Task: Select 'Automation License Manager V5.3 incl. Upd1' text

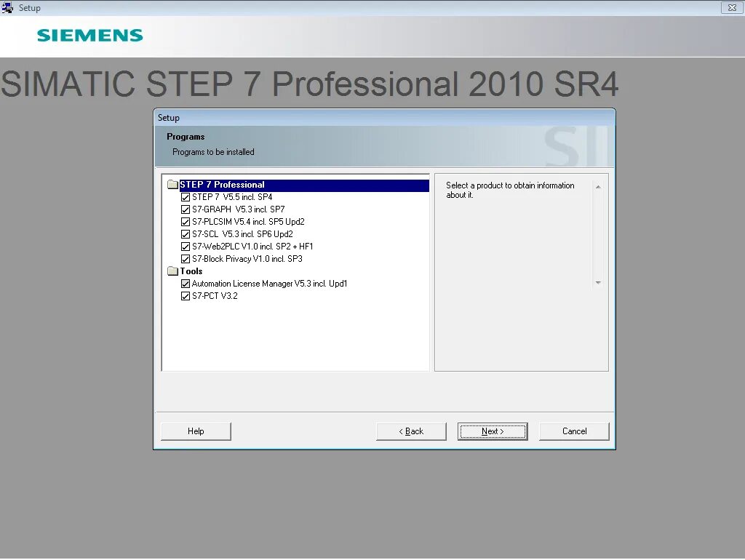Action: 269,284
